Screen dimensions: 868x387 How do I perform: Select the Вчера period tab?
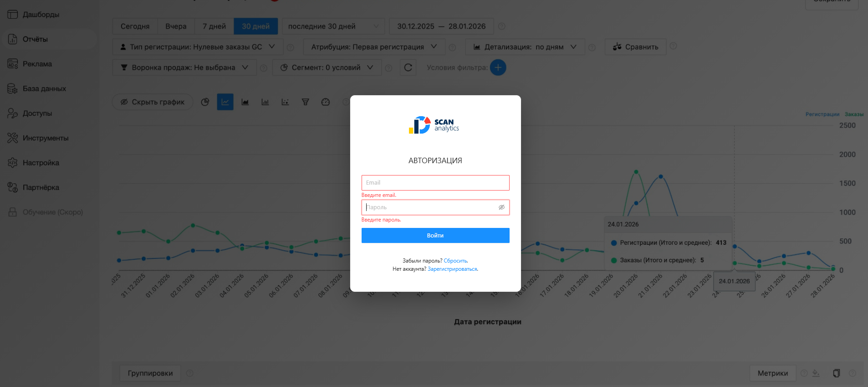[x=176, y=26]
